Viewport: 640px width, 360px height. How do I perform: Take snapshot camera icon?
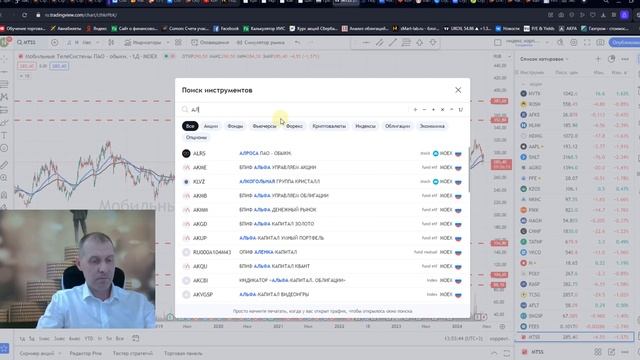click(x=600, y=42)
